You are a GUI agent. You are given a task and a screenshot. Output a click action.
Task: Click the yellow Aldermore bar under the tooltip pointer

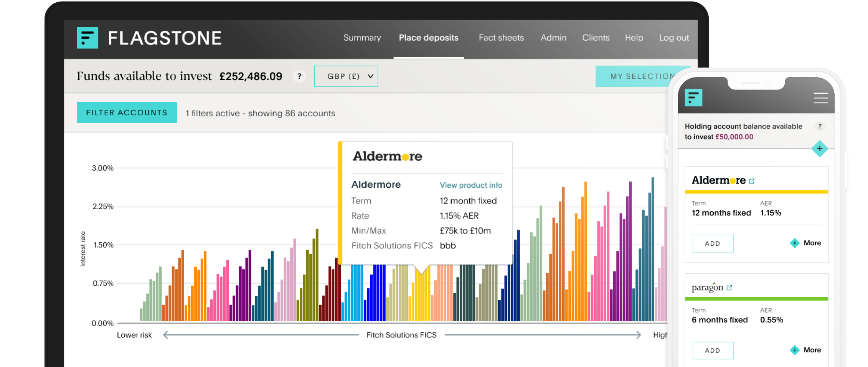point(422,298)
